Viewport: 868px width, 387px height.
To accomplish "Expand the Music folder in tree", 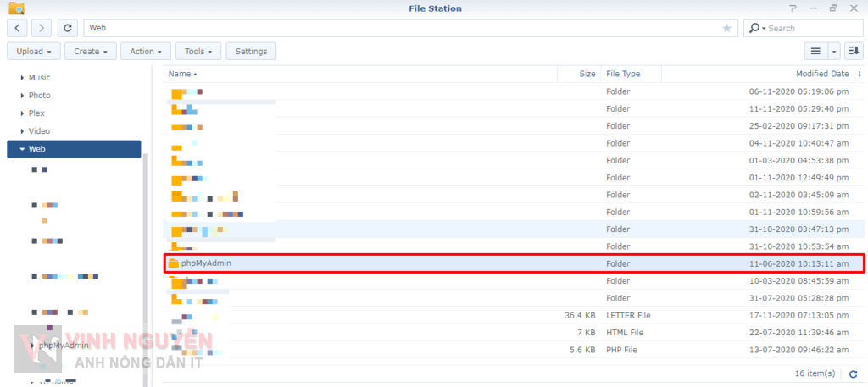I will 22,78.
